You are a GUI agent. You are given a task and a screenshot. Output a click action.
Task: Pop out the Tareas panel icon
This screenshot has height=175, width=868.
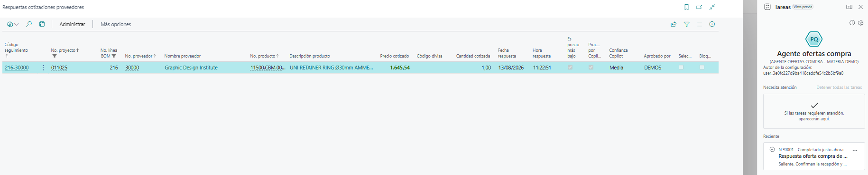[849, 7]
